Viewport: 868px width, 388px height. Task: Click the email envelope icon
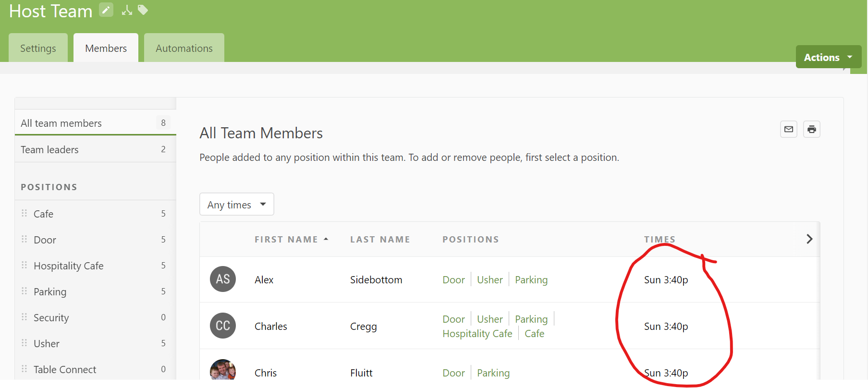pos(788,129)
